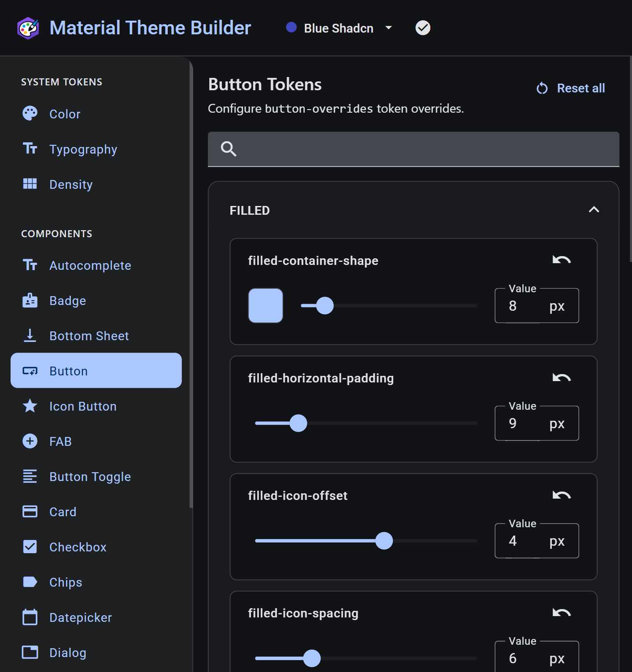Screen dimensions: 632x672
Task: Reset filled-icon-offset with undo icon
Action: [562, 495]
